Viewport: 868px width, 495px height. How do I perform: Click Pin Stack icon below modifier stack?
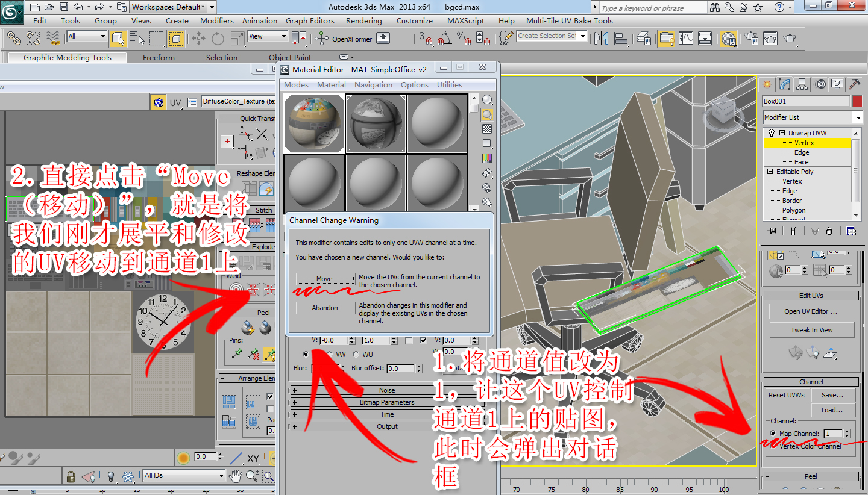[770, 231]
